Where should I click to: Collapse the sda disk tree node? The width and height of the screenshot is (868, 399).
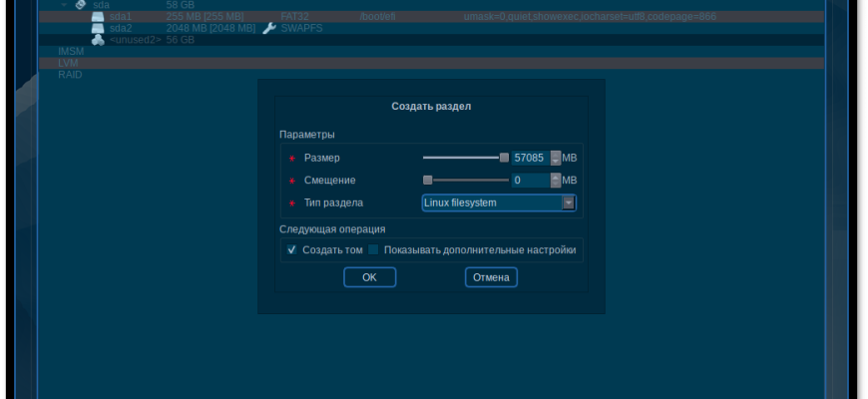(x=64, y=5)
